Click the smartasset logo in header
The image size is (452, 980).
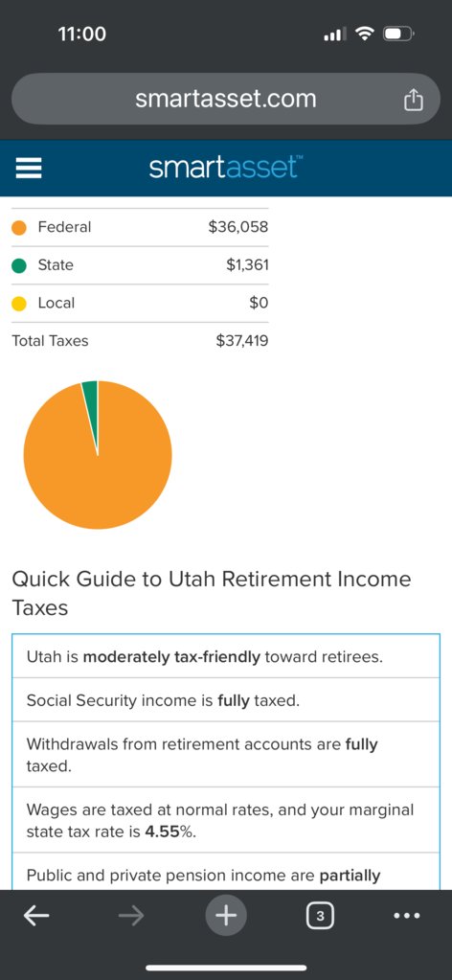226,168
